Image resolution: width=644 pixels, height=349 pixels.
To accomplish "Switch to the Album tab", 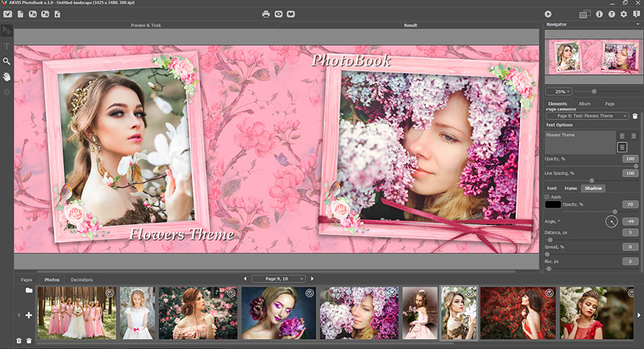I will (585, 104).
